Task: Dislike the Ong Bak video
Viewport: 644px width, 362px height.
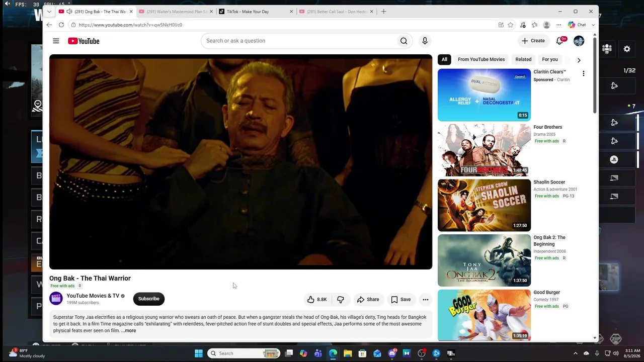Action: [x=341, y=299]
